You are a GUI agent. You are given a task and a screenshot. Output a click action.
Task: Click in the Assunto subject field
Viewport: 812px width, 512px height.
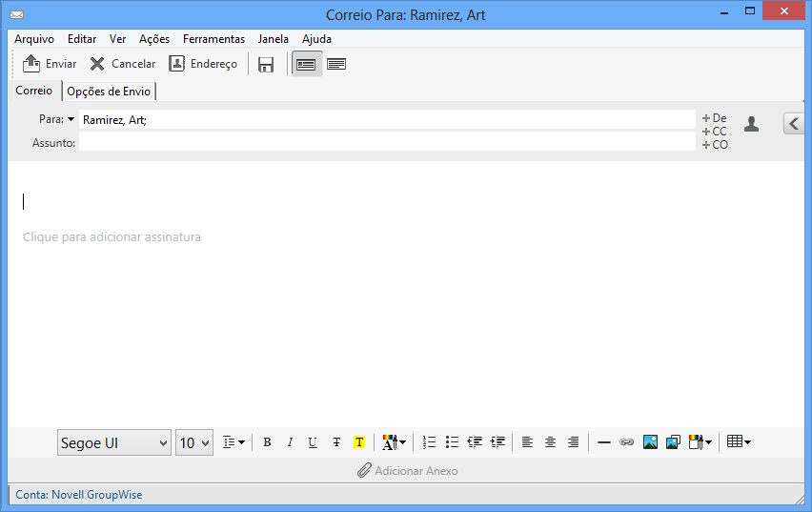coord(387,142)
